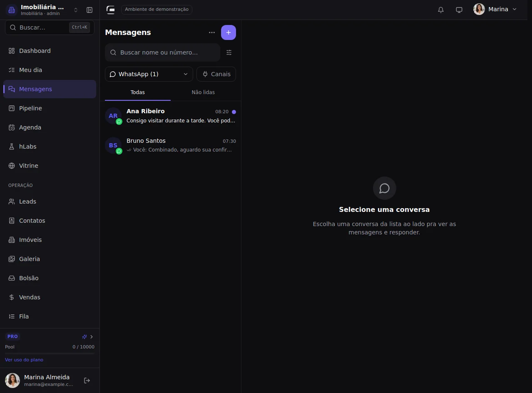Click Marina Almeida's avatar at sidebar bottom
Screen dimensions: 532x393
click(12, 381)
